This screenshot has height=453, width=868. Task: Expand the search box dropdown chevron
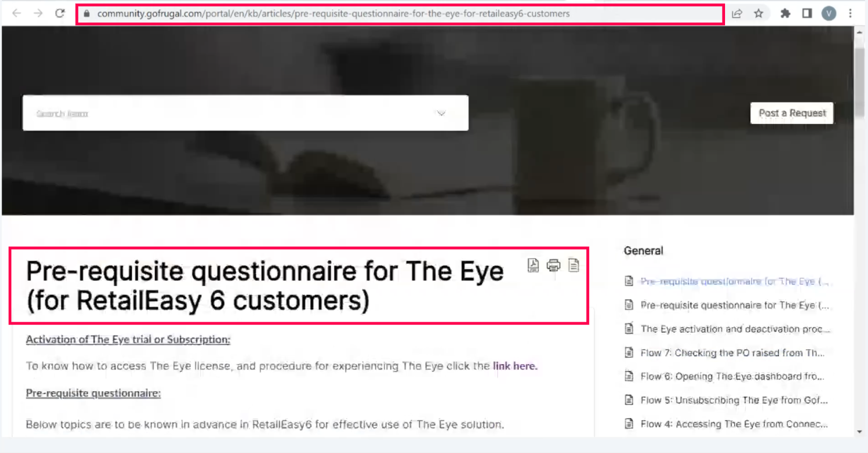click(x=441, y=113)
